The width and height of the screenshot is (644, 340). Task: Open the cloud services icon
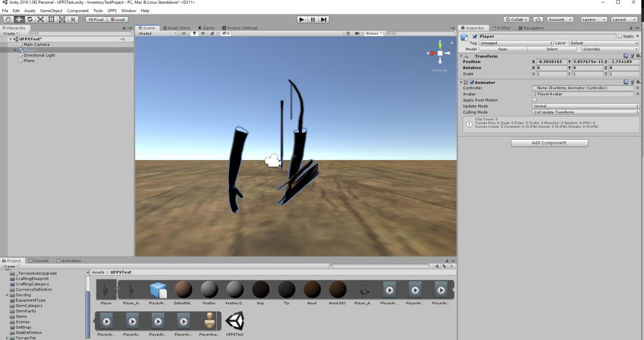[538, 19]
